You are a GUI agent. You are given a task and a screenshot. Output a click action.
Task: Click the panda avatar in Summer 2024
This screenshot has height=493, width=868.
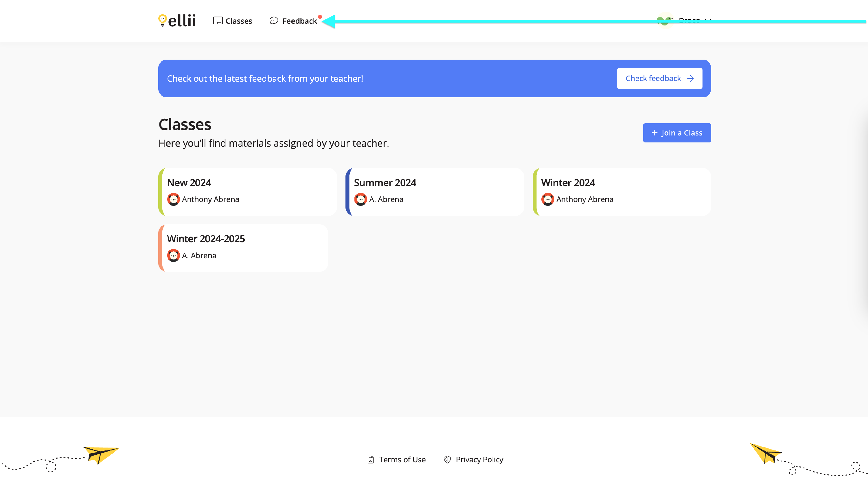tap(361, 199)
